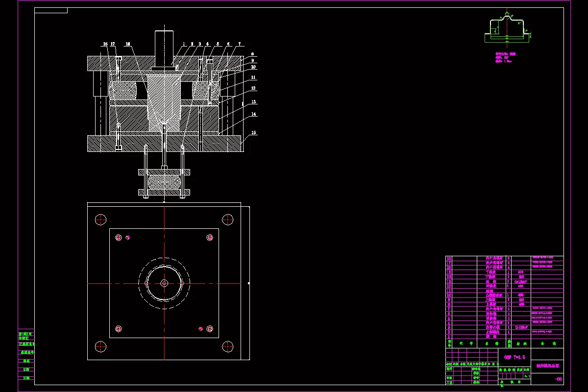Select the upper-left guide post circle in plan view
The height and width of the screenshot is (392, 588).
(x=101, y=219)
